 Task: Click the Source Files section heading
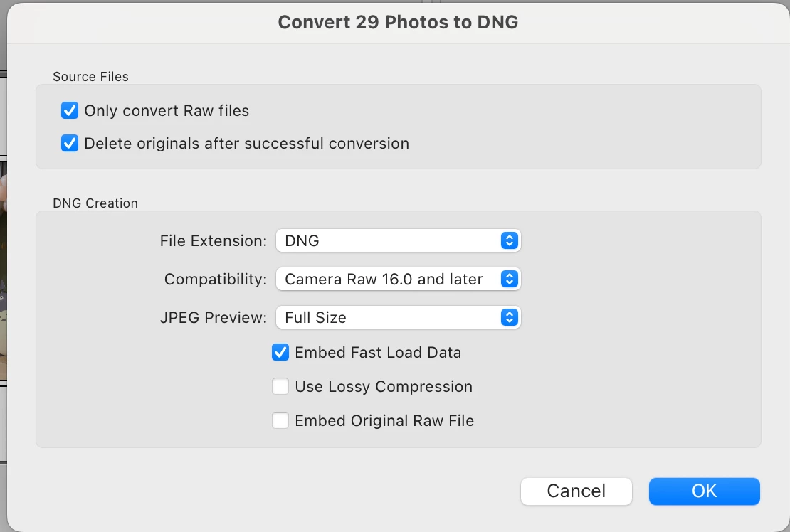(x=90, y=77)
